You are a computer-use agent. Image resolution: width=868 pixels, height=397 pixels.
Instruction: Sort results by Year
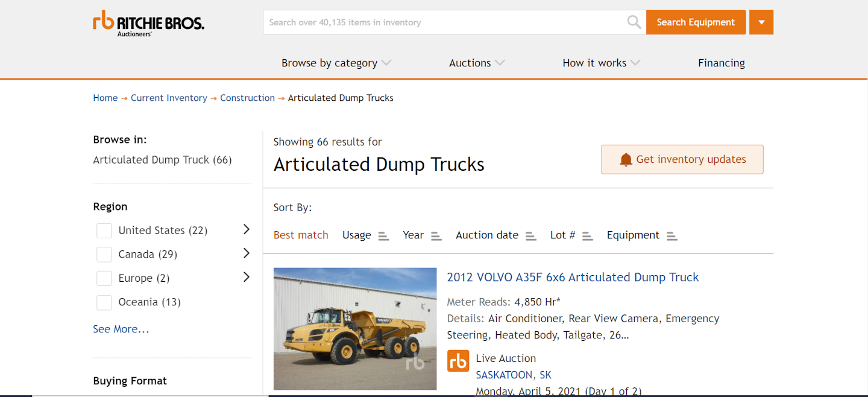click(x=414, y=235)
